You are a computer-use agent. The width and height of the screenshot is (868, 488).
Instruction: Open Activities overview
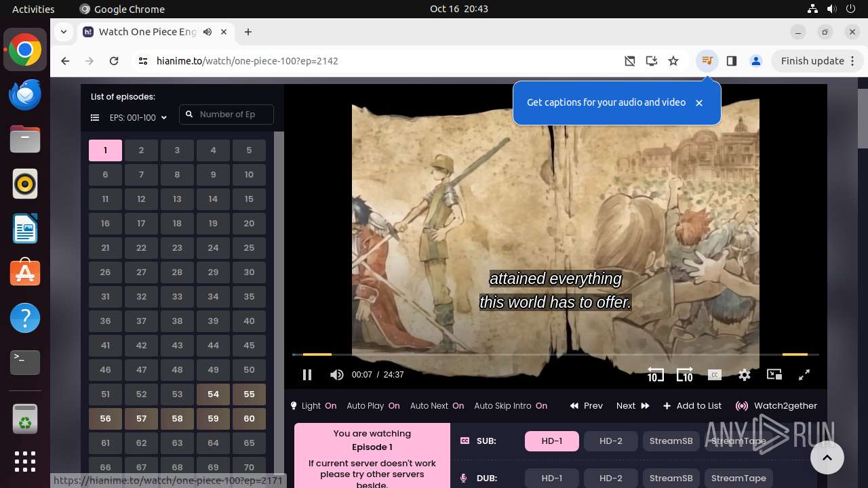(x=33, y=9)
